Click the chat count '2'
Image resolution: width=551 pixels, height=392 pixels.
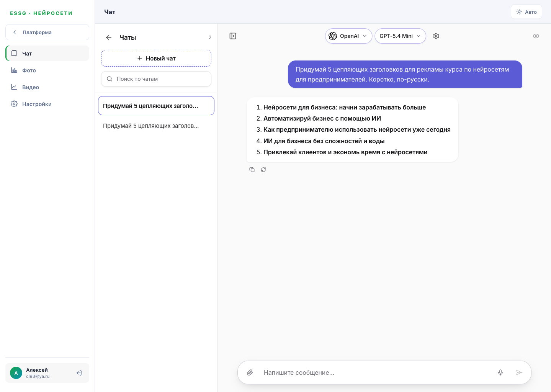point(210,38)
